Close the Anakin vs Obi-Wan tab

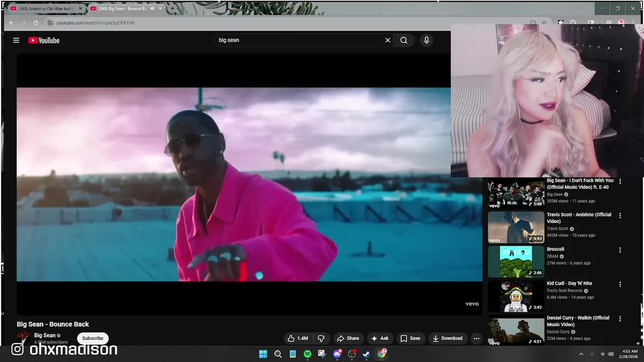click(x=80, y=9)
